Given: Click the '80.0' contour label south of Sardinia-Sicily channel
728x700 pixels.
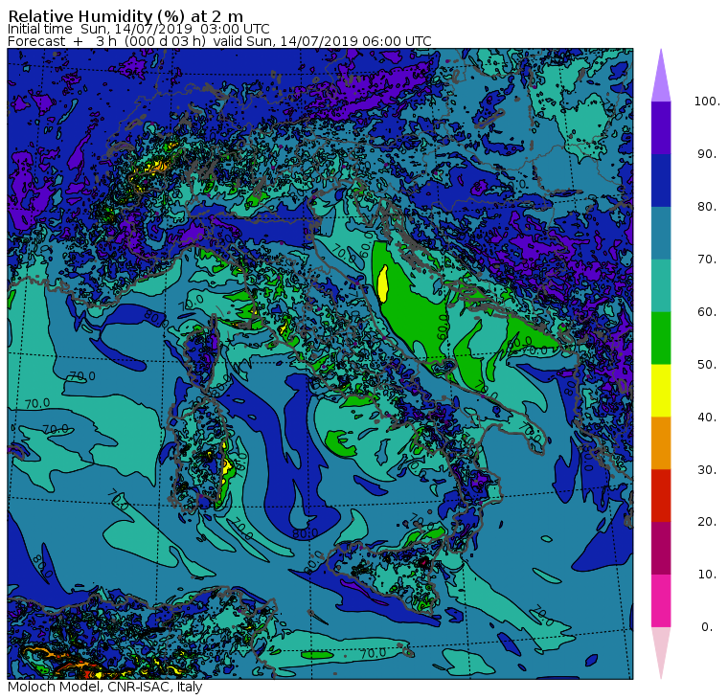Looking at the screenshot, I should pyautogui.click(x=305, y=533).
